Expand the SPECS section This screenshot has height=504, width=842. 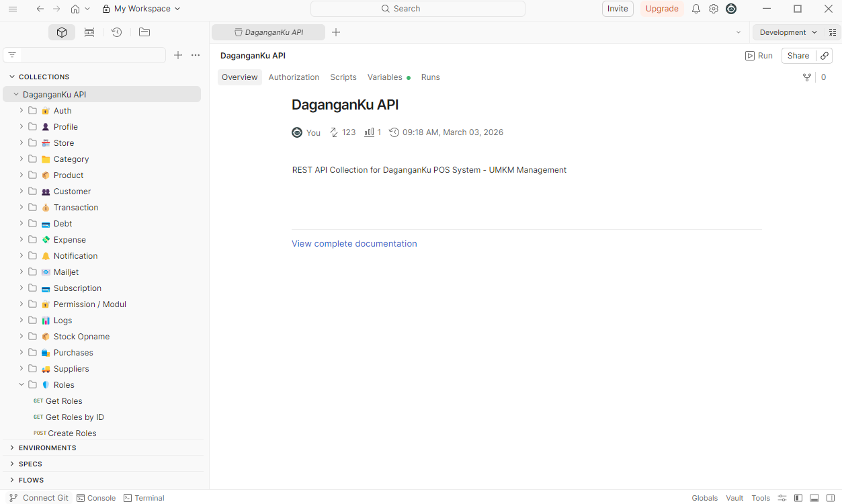(12, 464)
